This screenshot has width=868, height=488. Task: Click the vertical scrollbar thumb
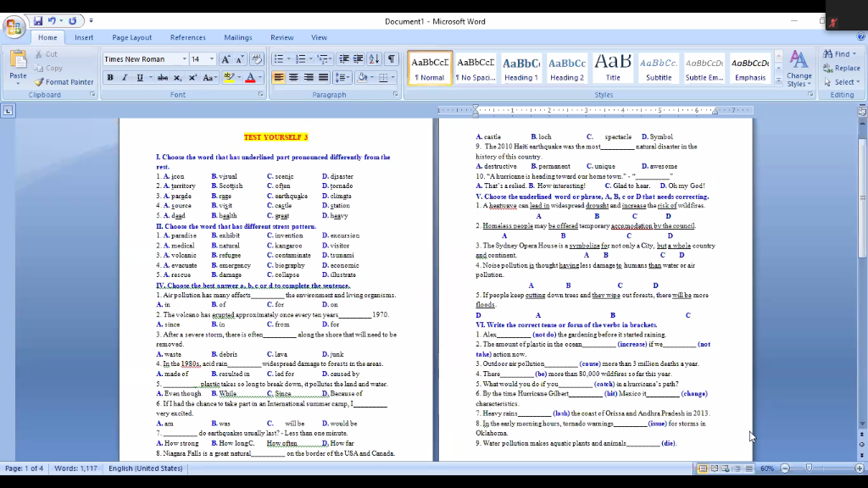tap(862, 197)
